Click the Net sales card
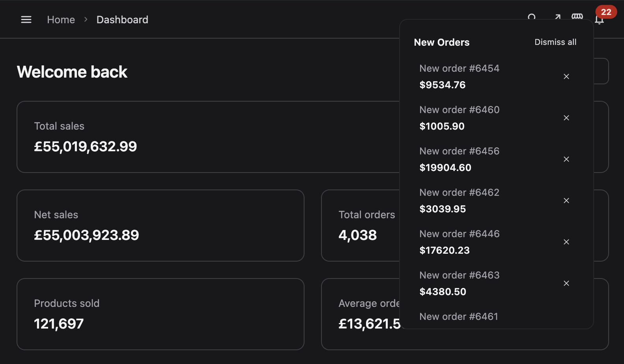Image resolution: width=624 pixels, height=364 pixels. [160, 225]
